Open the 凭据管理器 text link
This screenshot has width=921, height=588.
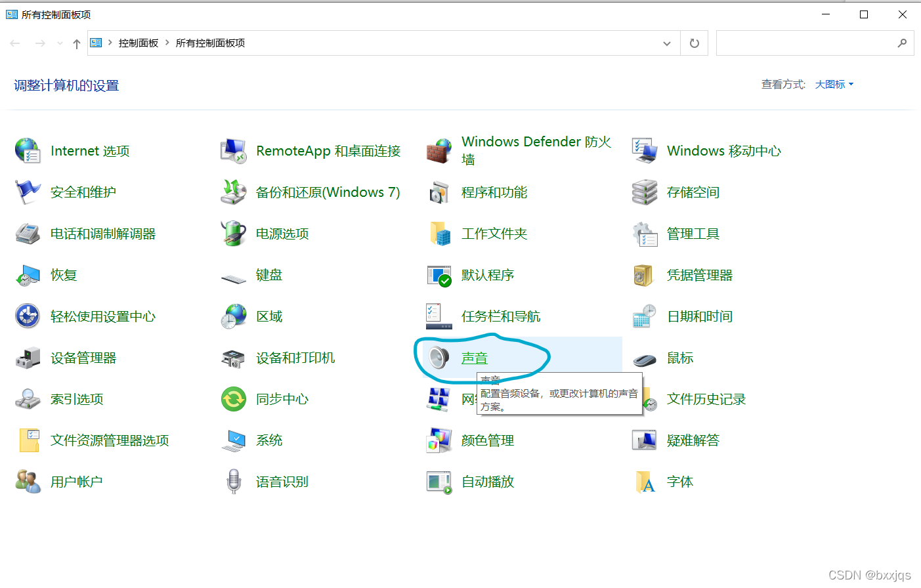pyautogui.click(x=700, y=275)
